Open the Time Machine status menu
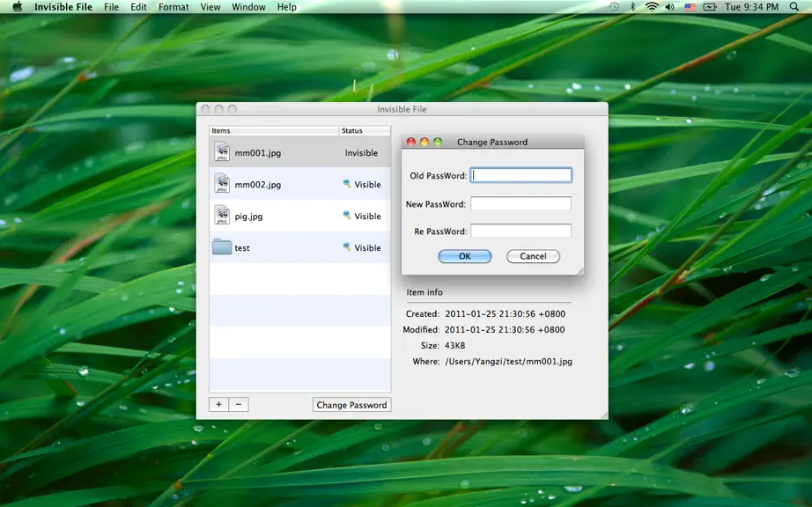 click(x=614, y=7)
